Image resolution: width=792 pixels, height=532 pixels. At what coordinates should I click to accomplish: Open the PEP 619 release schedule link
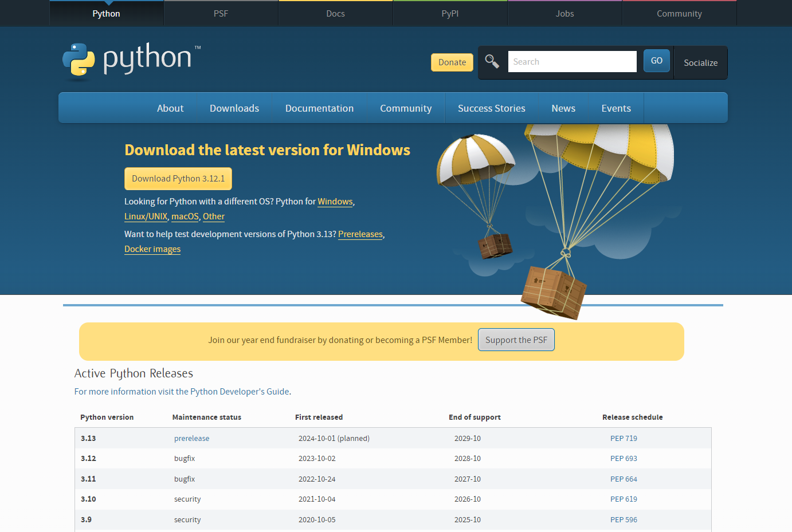click(624, 499)
